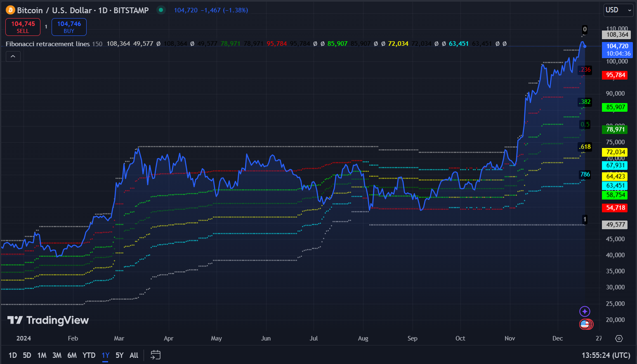Select the 5Y time range
Image resolution: width=637 pixels, height=364 pixels.
[x=120, y=355]
